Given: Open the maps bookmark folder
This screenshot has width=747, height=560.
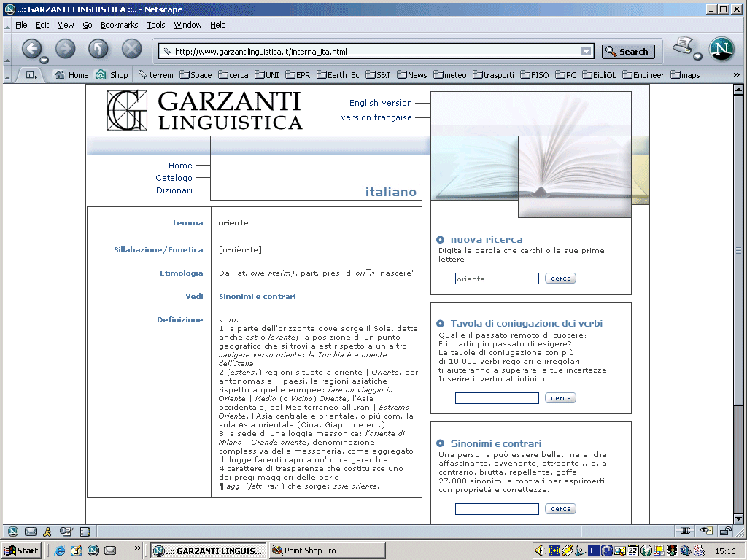Looking at the screenshot, I should click(685, 75).
